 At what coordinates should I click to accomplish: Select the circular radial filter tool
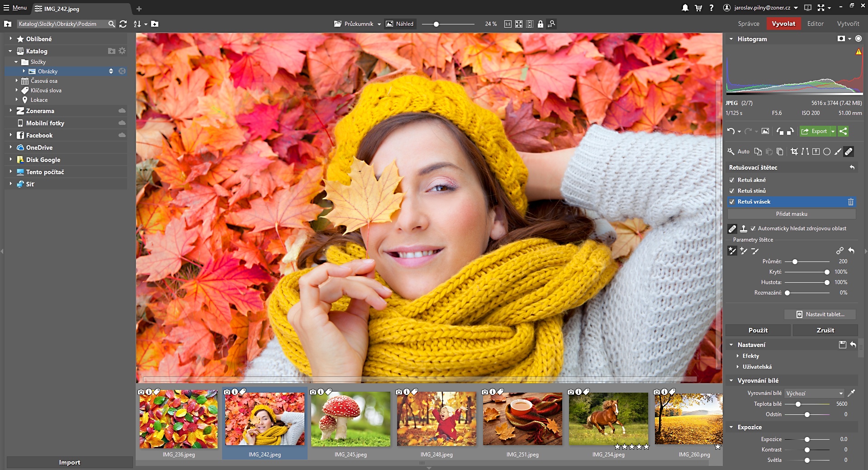point(827,152)
